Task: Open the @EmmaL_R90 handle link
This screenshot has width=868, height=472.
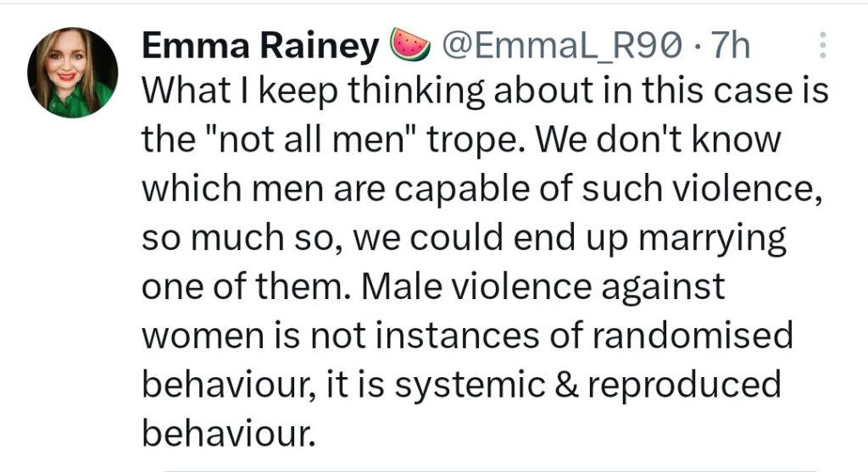Action: click(561, 46)
